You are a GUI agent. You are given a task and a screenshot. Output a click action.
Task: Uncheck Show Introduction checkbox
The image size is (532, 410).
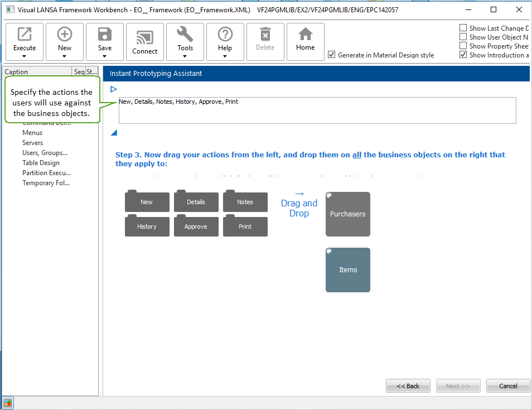click(463, 55)
